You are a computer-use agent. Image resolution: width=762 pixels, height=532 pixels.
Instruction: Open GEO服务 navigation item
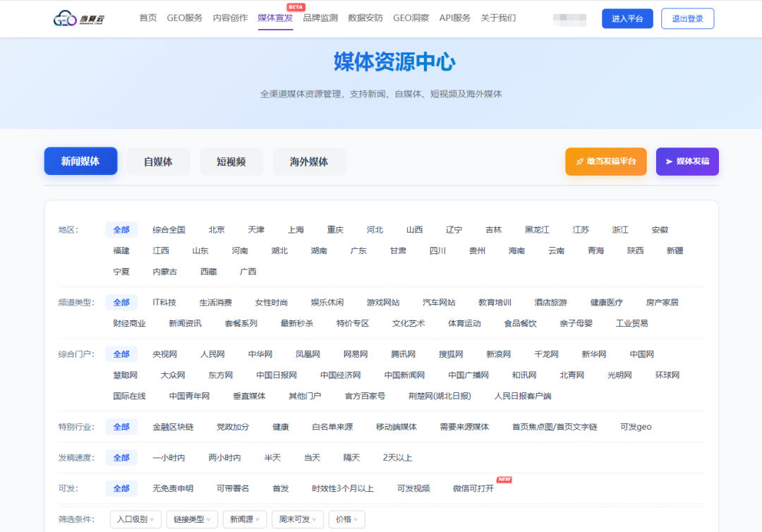point(185,18)
